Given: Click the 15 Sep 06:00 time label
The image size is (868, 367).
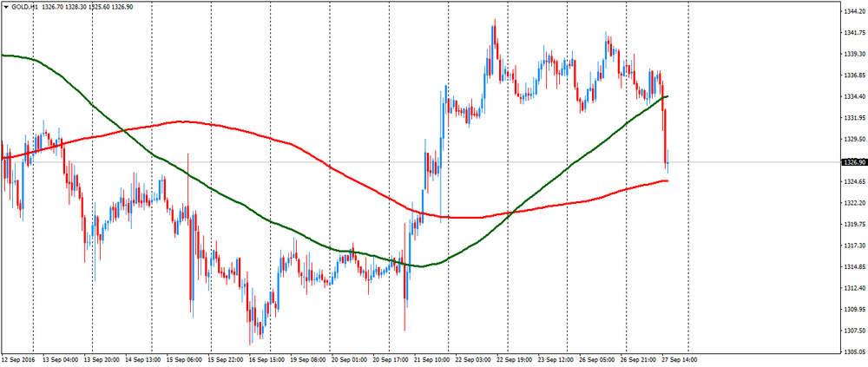Looking at the screenshot, I should pos(182,359).
